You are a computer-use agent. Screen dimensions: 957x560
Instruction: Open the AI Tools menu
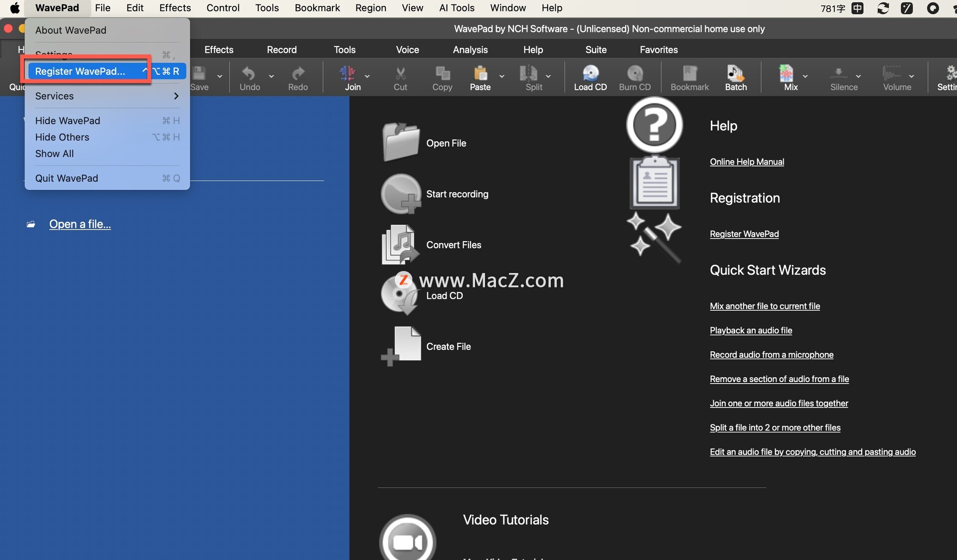[457, 8]
